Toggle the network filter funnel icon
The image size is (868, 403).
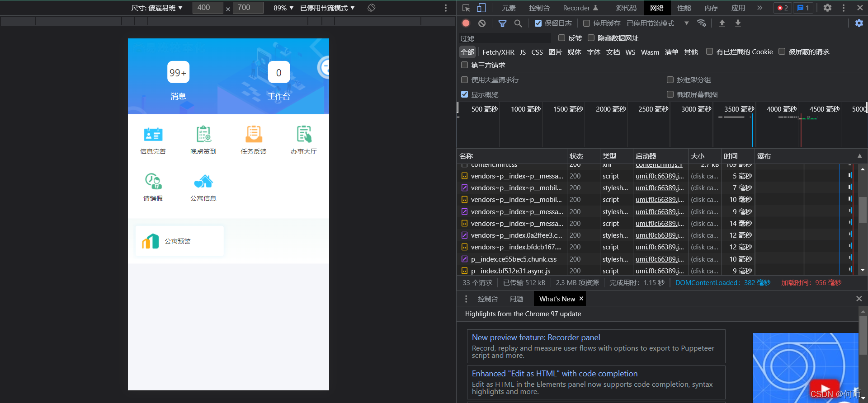[502, 23]
